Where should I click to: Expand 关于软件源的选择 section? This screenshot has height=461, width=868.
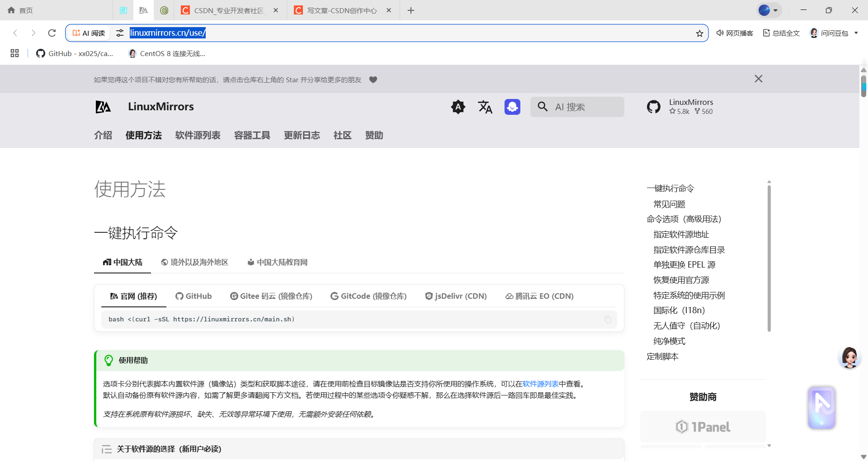click(x=359, y=449)
